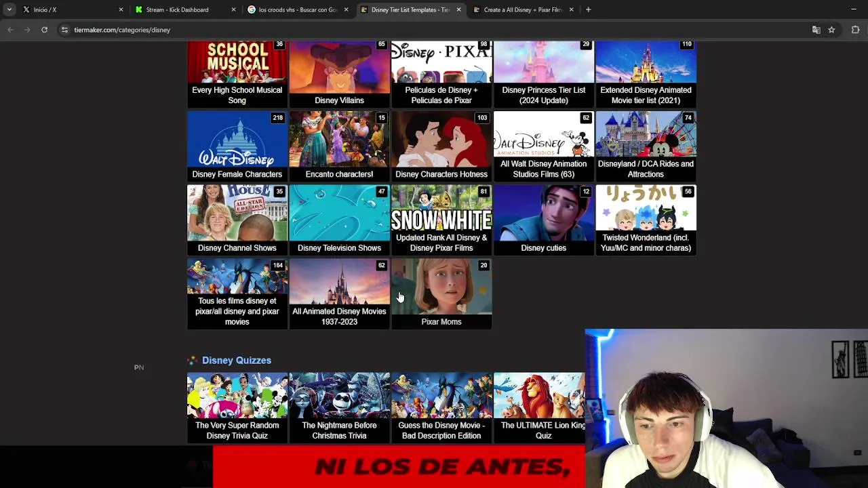Screen dimensions: 868x488
Task: Open The Very Super Random Disney Trivia Quiz
Action: [x=237, y=407]
